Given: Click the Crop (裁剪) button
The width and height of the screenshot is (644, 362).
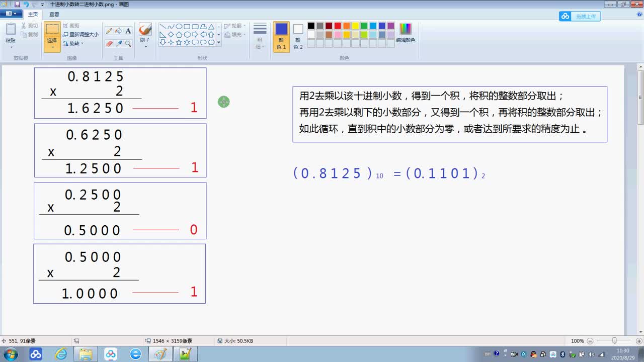Looking at the screenshot, I should coord(71,26).
